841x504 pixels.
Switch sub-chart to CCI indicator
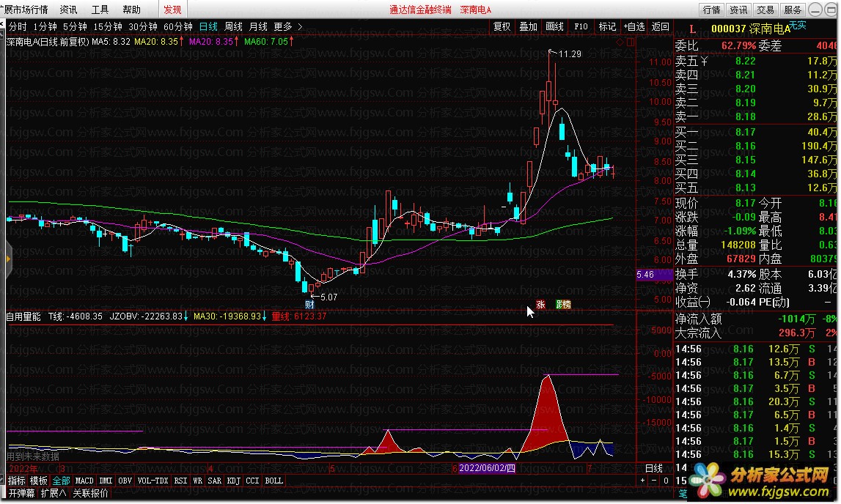coord(252,481)
